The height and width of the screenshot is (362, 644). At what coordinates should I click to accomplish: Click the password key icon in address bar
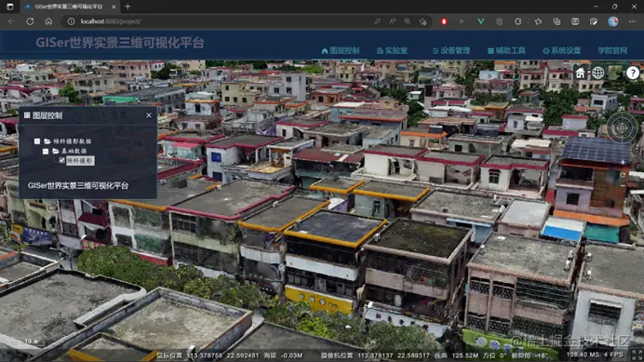tap(377, 21)
